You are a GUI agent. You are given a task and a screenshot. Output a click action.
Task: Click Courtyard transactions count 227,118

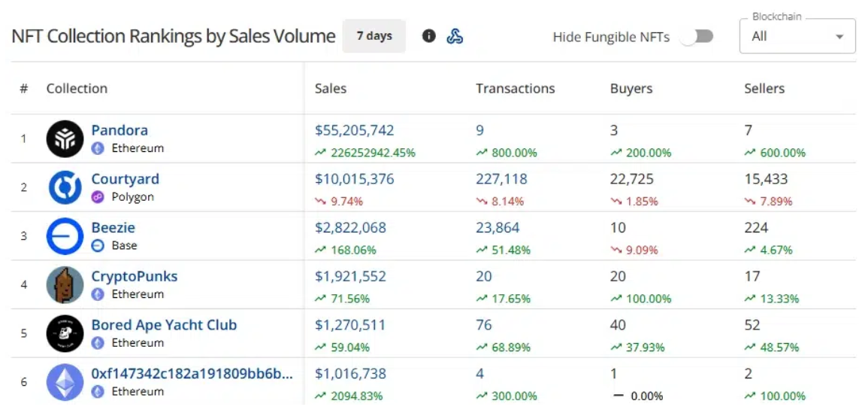click(501, 180)
